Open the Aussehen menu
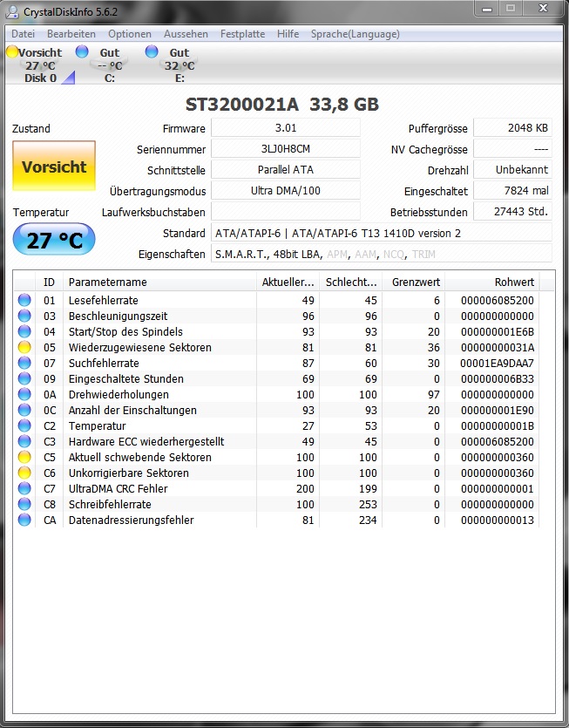The image size is (569, 728). (x=186, y=34)
